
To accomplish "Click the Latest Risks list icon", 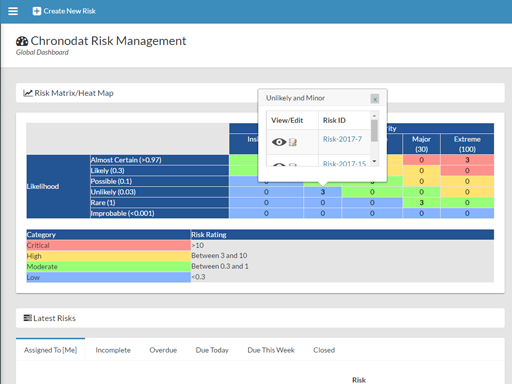I will (x=27, y=318).
